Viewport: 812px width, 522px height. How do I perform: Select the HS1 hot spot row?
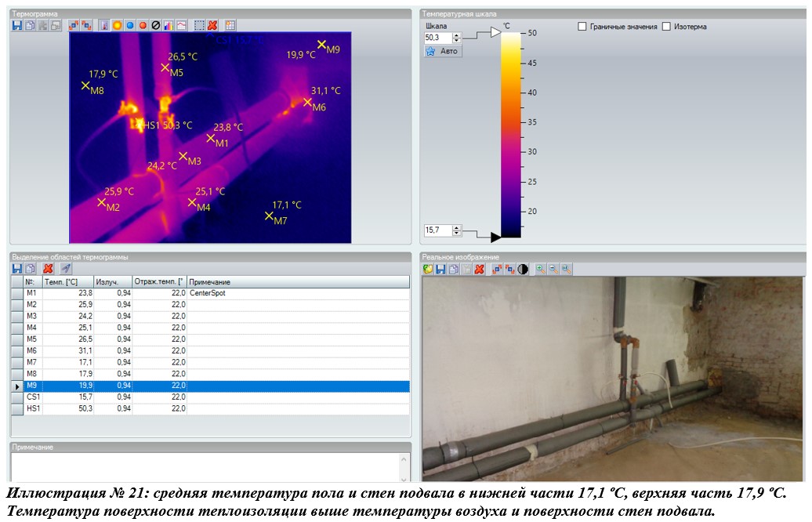click(x=210, y=408)
